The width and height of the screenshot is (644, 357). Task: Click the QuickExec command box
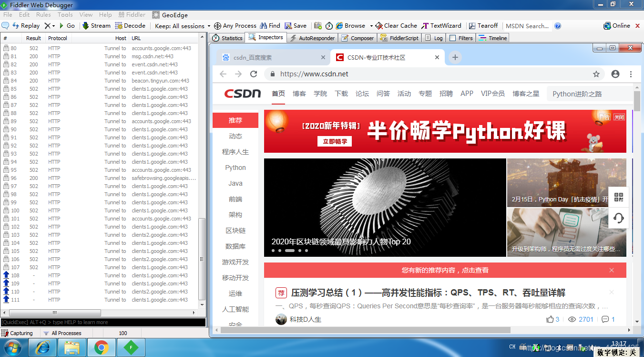[x=103, y=322]
